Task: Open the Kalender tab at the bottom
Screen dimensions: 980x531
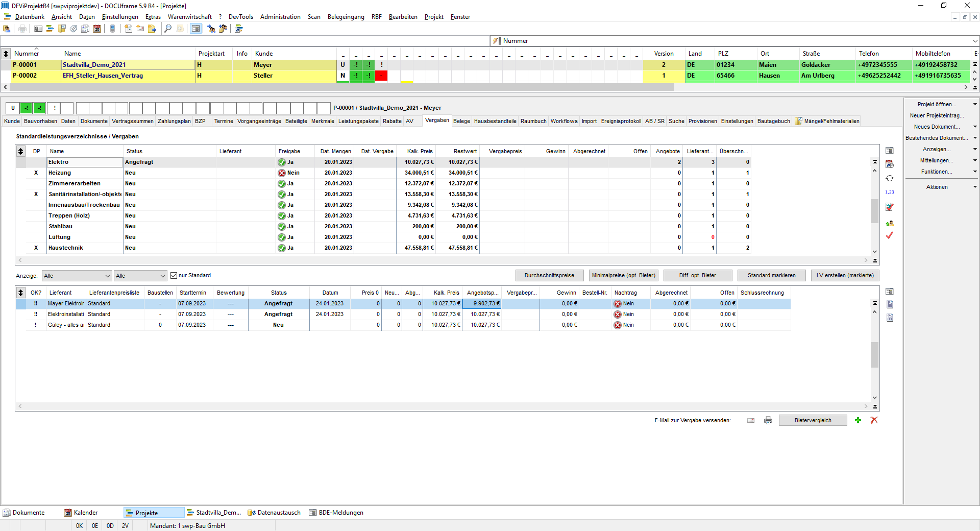Action: [x=81, y=513]
